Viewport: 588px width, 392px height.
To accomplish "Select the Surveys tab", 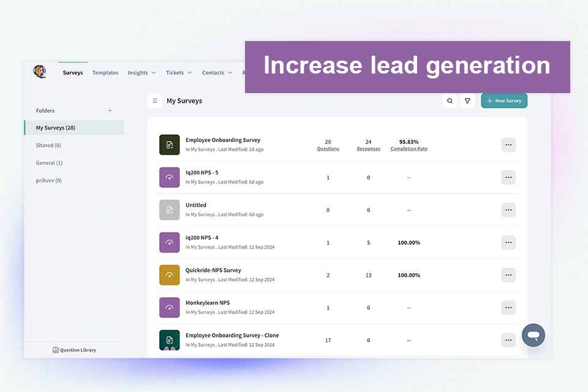I will tap(72, 72).
